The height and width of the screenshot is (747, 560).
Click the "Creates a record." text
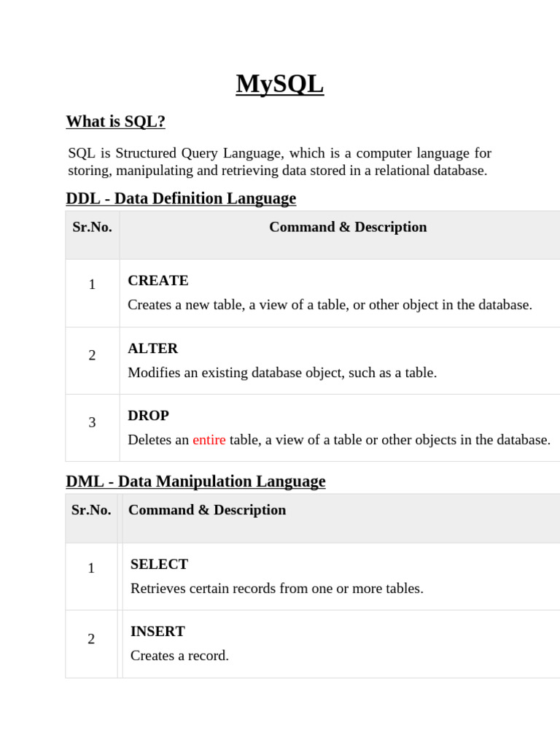point(179,656)
